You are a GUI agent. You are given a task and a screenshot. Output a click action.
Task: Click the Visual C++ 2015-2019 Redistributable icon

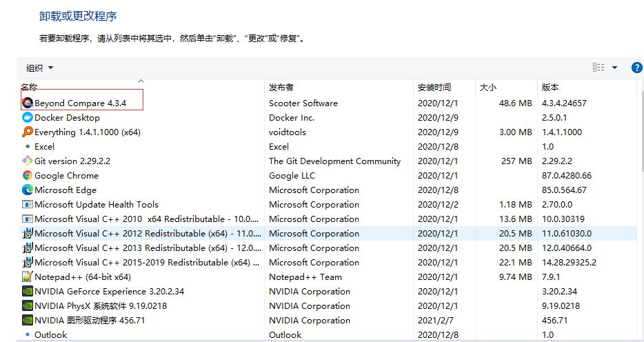pyautogui.click(x=28, y=262)
